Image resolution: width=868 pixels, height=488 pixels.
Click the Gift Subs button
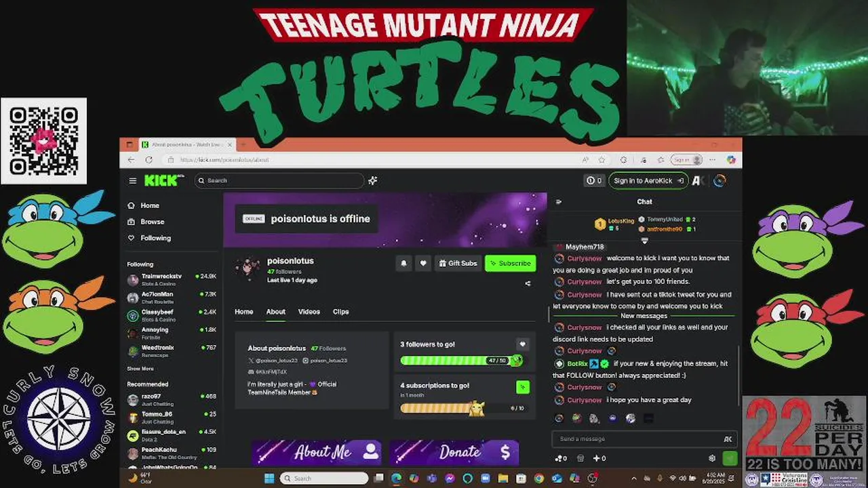click(457, 263)
